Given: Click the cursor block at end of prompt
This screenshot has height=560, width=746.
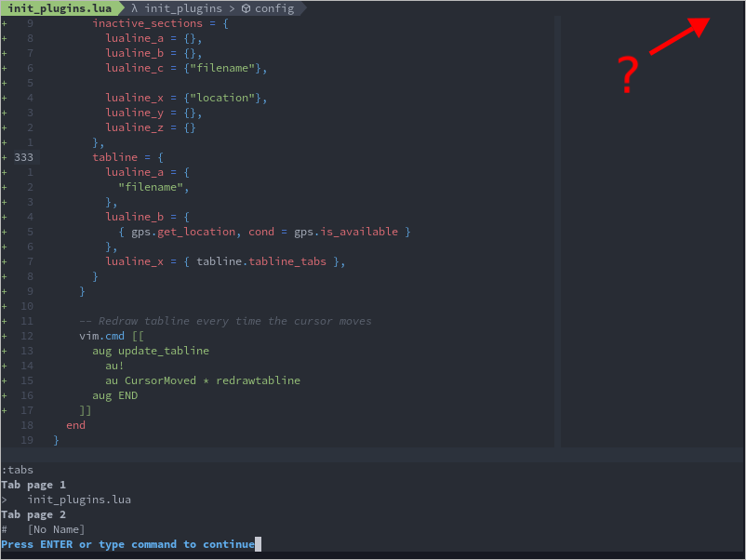Looking at the screenshot, I should point(260,544).
